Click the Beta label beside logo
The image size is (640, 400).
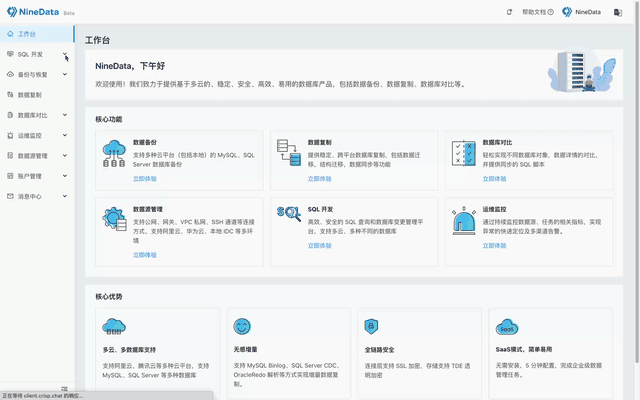coord(69,13)
